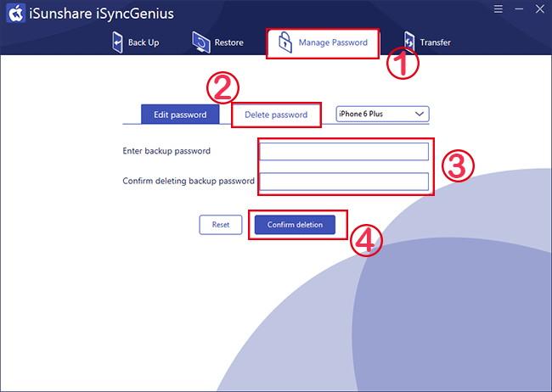Click the iSunshare iSyncGenius title text
The width and height of the screenshot is (552, 392).
click(x=101, y=14)
